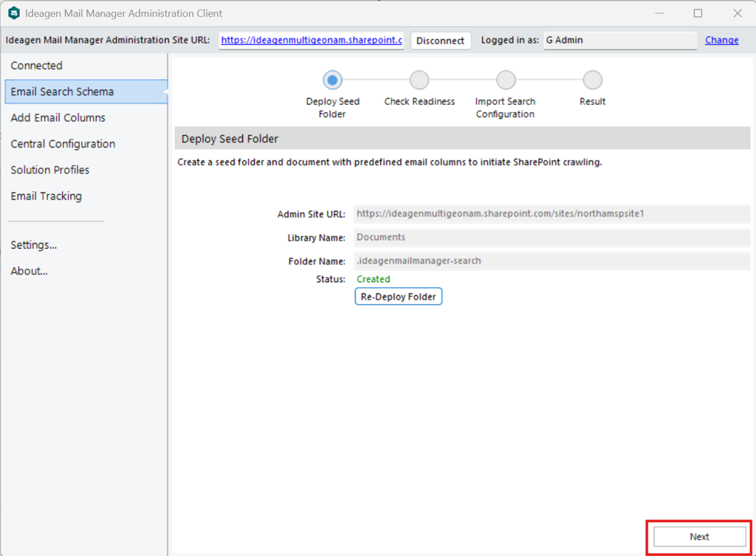This screenshot has width=756, height=556.
Task: Click the Next button
Action: coord(699,537)
